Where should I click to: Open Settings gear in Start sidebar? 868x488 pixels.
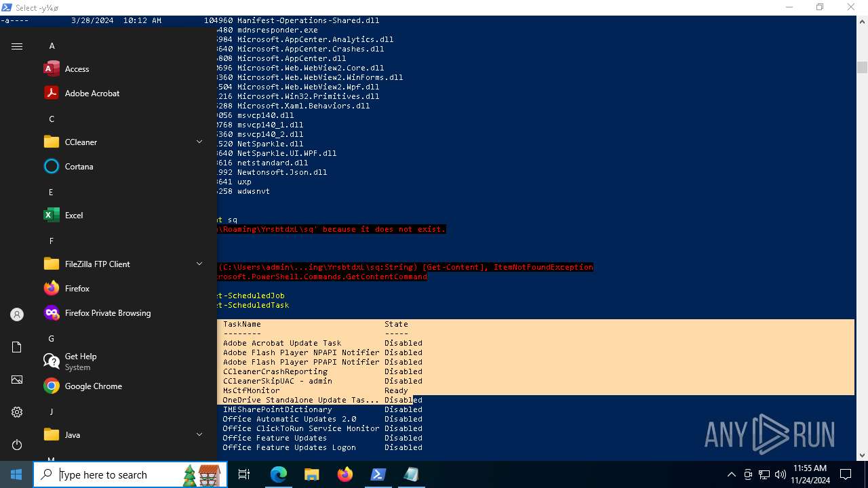pyautogui.click(x=17, y=412)
